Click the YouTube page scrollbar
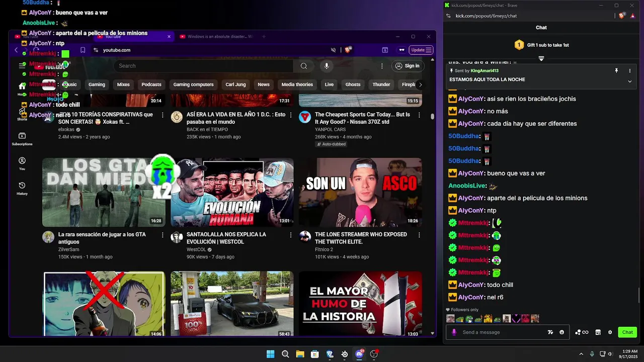The image size is (644, 362). [432, 116]
